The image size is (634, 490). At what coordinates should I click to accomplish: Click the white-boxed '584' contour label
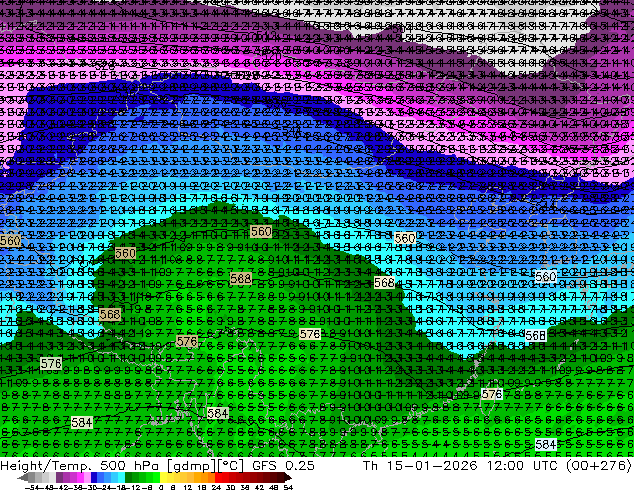pos(545,444)
